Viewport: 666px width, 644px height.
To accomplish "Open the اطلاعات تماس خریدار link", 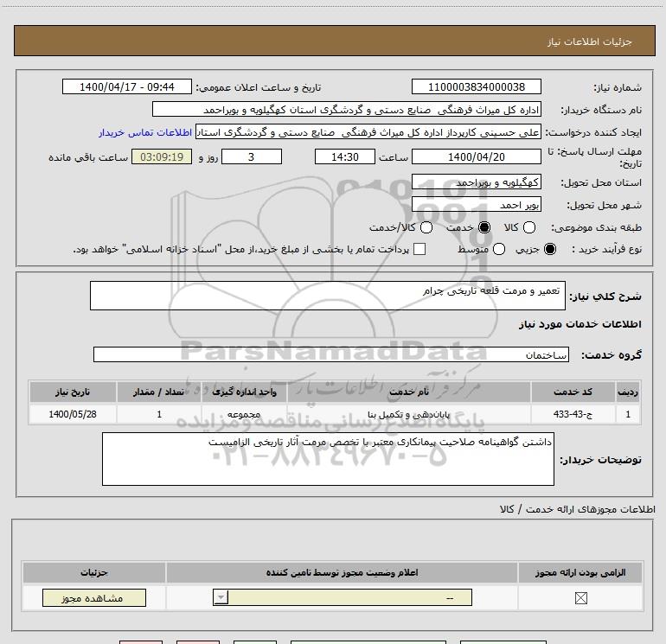I will [145, 132].
